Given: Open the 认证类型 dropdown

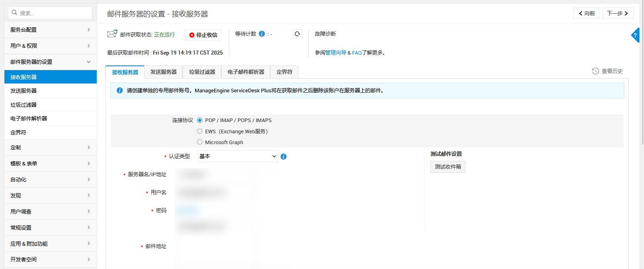Looking at the screenshot, I should pyautogui.click(x=238, y=156).
